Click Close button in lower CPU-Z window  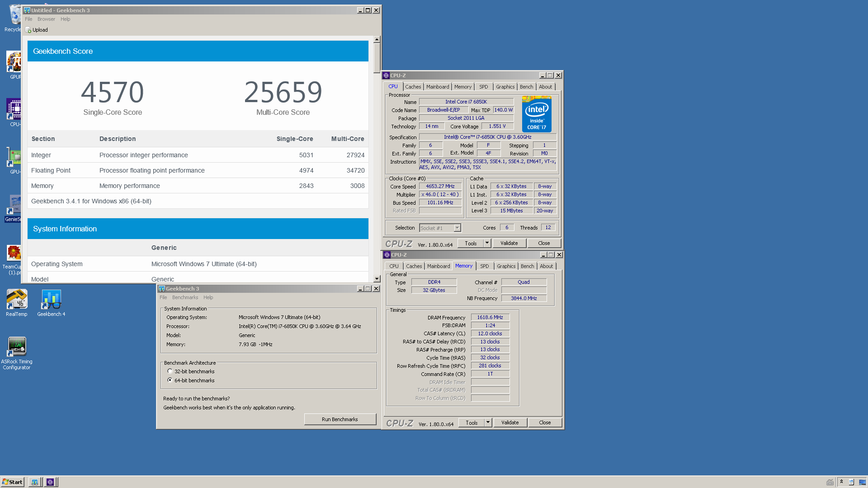[545, 422]
